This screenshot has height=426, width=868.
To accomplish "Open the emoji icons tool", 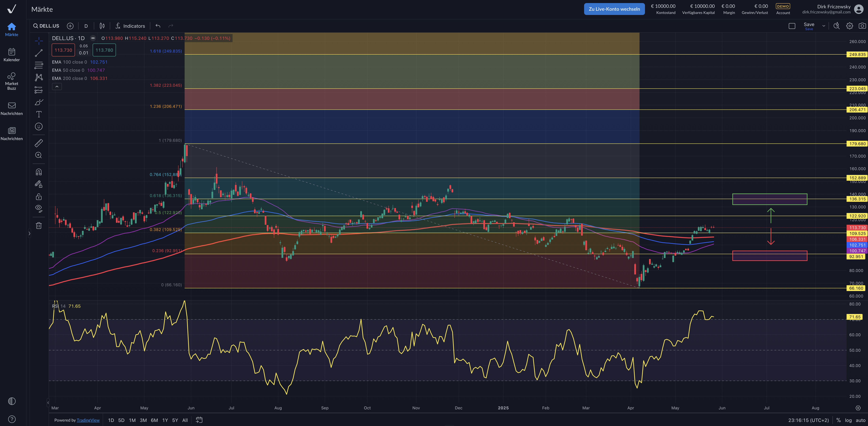I will click(39, 127).
